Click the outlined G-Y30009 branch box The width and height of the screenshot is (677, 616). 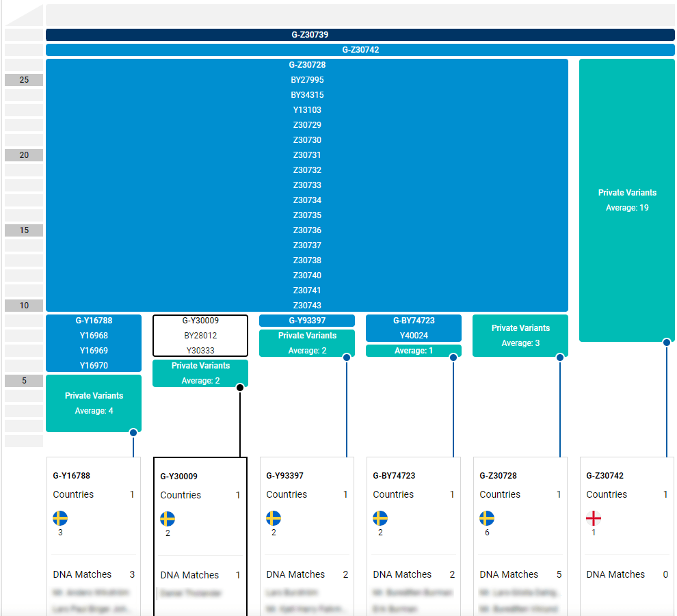point(200,335)
